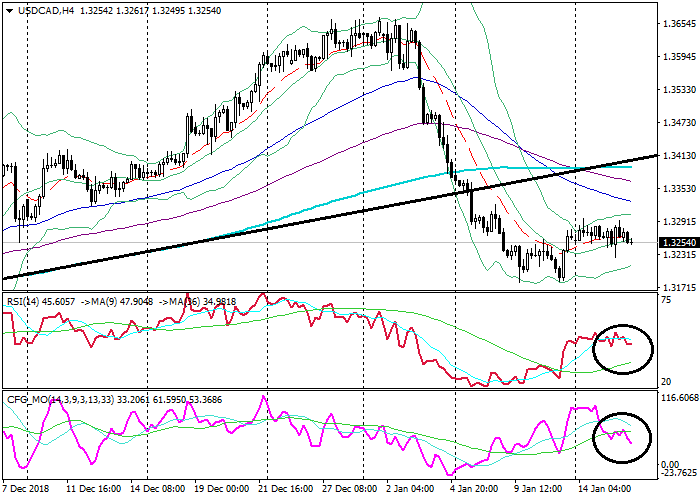Viewport: 700px width, 500px height.
Task: Click the 11 Dec 16:00 time label
Action: [93, 491]
